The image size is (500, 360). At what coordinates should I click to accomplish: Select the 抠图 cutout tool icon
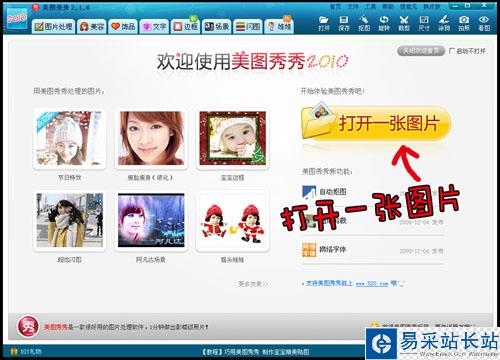[364, 23]
